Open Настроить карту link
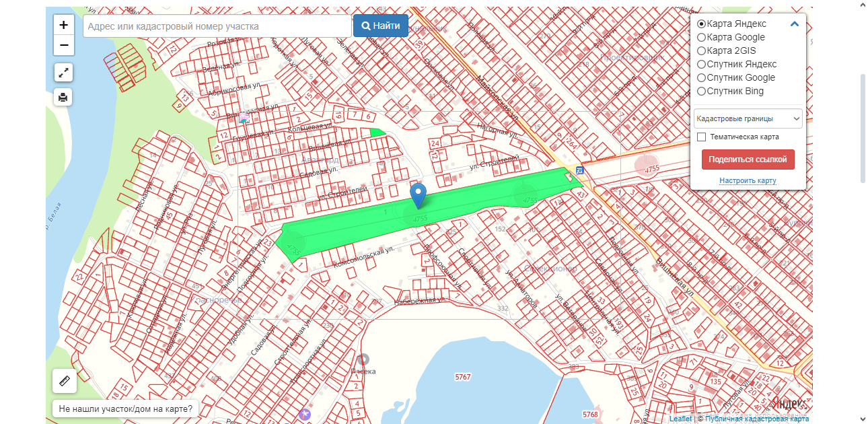Viewport: 868px width, 424px height. click(748, 180)
